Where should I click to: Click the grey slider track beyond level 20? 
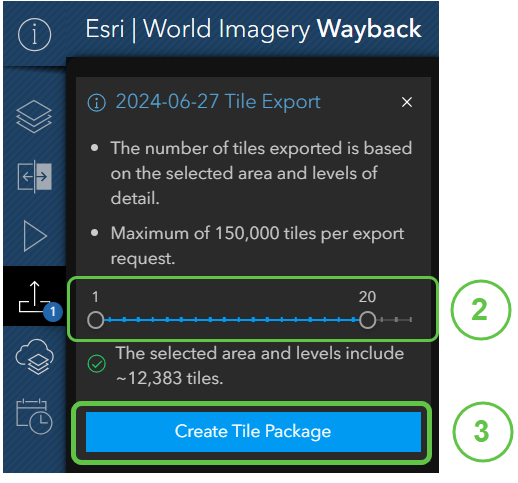pyautogui.click(x=394, y=320)
